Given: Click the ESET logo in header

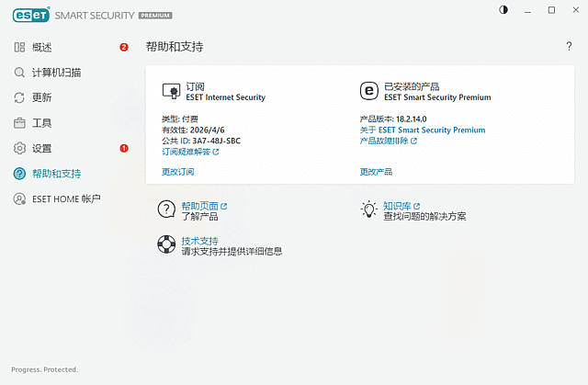Looking at the screenshot, I should coord(30,15).
